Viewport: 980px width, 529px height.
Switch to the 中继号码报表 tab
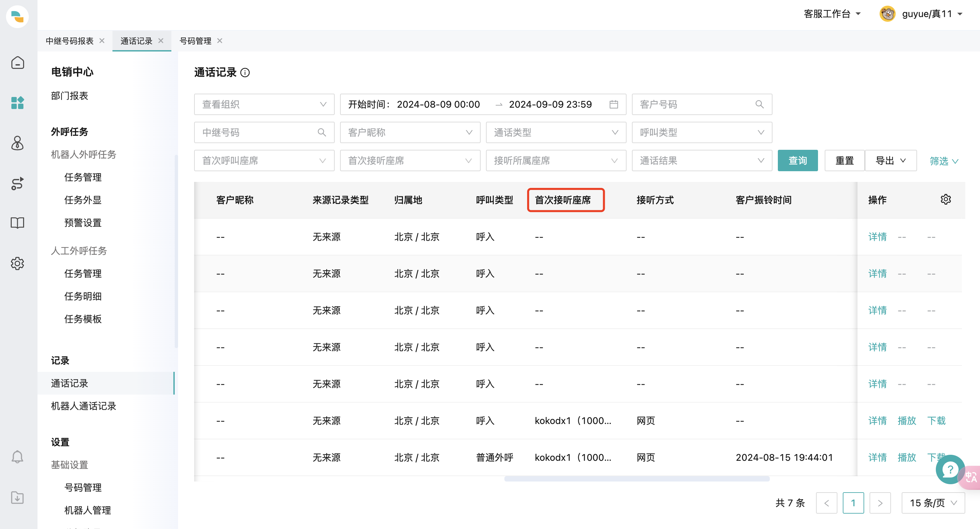click(70, 41)
